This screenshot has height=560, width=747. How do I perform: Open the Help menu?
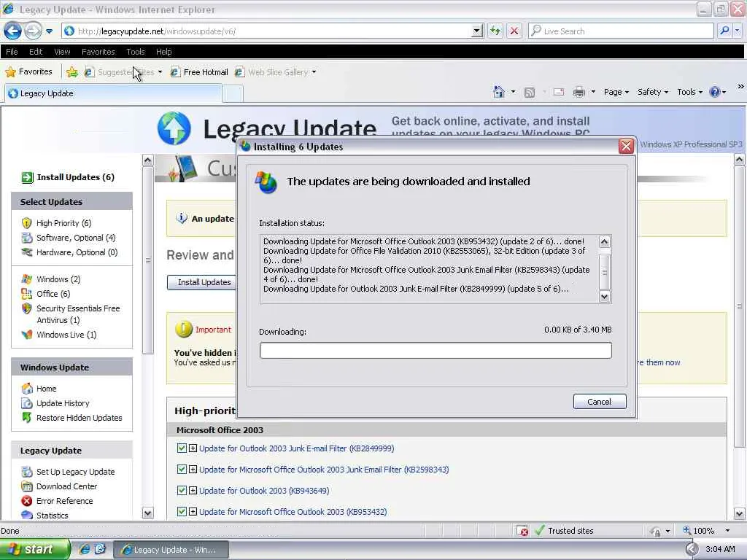click(164, 52)
